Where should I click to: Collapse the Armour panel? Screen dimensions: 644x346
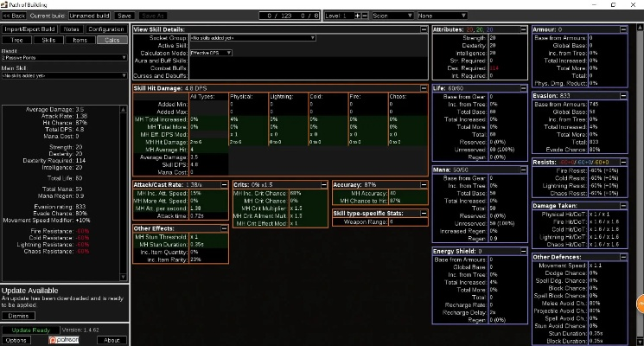622,29
